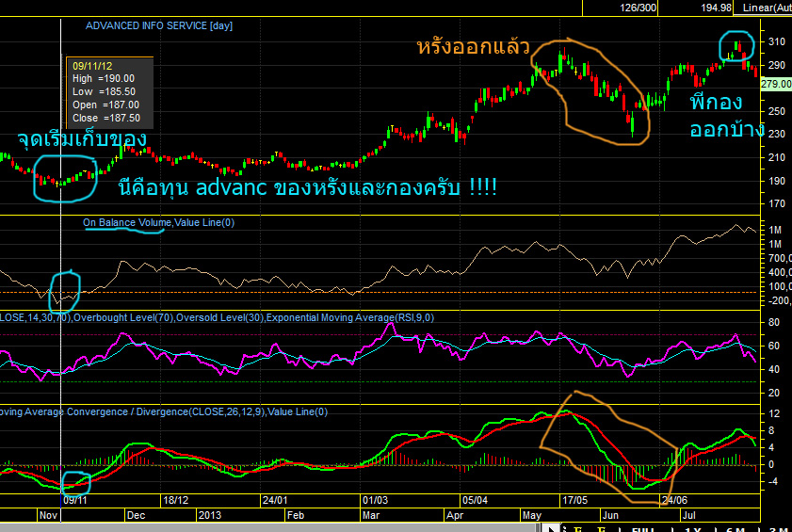This screenshot has height=532, width=792.
Task: Click the High =190.00 tooltip row
Action: [104, 78]
